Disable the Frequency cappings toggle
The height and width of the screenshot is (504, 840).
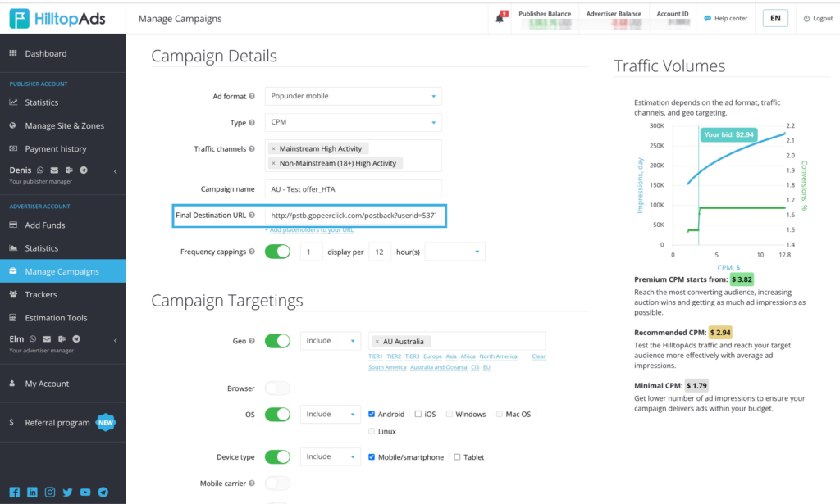point(277,252)
